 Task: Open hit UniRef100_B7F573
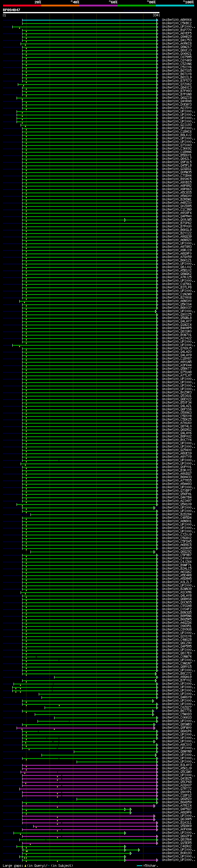pyautogui.click(x=177, y=81)
